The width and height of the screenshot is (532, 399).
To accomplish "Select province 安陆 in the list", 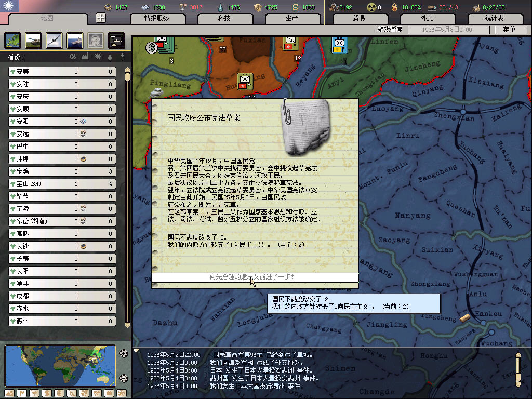I will click(62, 84).
